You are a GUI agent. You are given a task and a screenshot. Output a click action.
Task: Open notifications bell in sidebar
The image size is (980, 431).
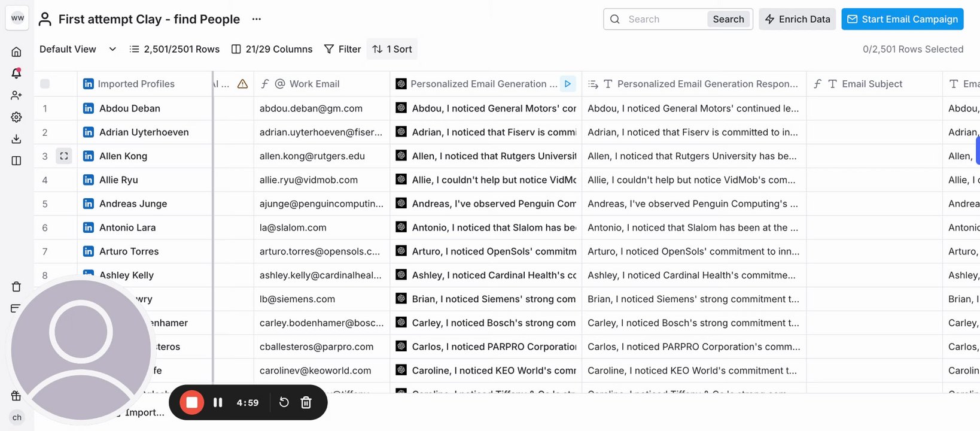[x=17, y=73]
